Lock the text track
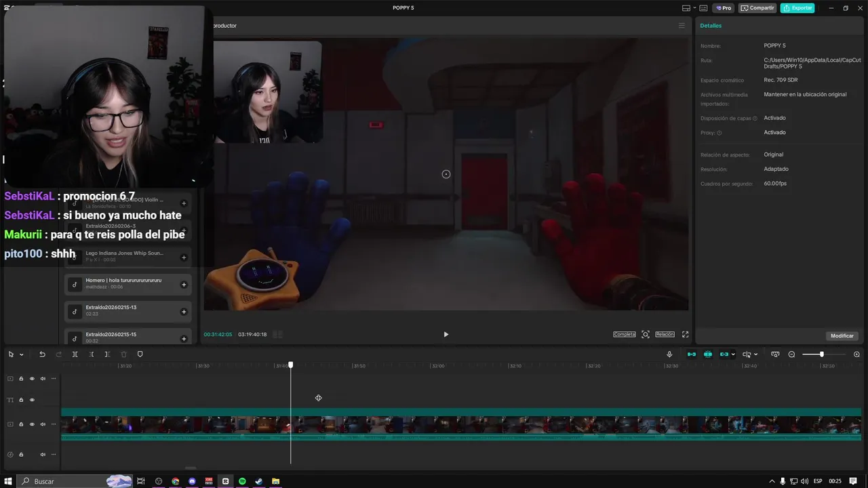This screenshot has width=868, height=488. pyautogui.click(x=21, y=400)
